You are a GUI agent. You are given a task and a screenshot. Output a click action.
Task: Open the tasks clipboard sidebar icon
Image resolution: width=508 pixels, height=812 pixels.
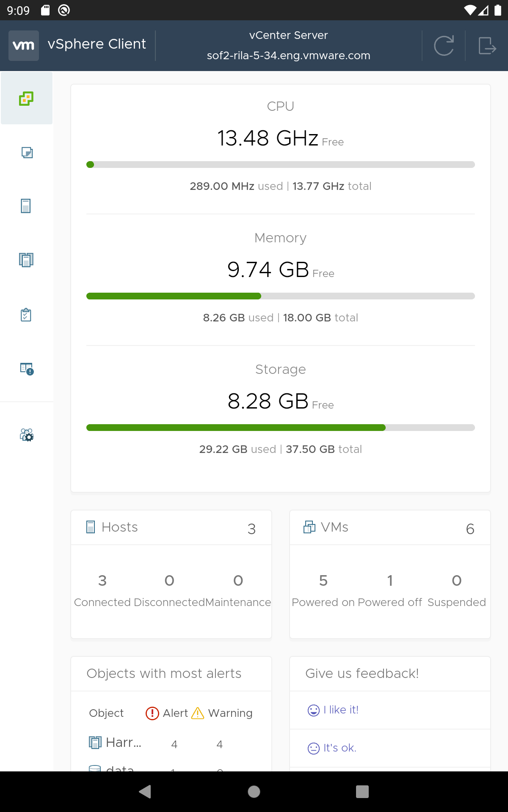tap(26, 314)
